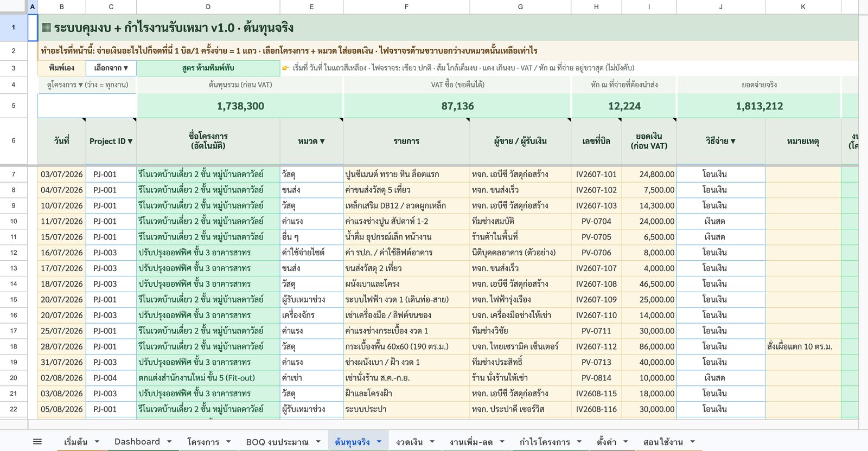The image size is (868, 451).
Task: Click the หมวด ▼ header cell
Action: point(311,141)
